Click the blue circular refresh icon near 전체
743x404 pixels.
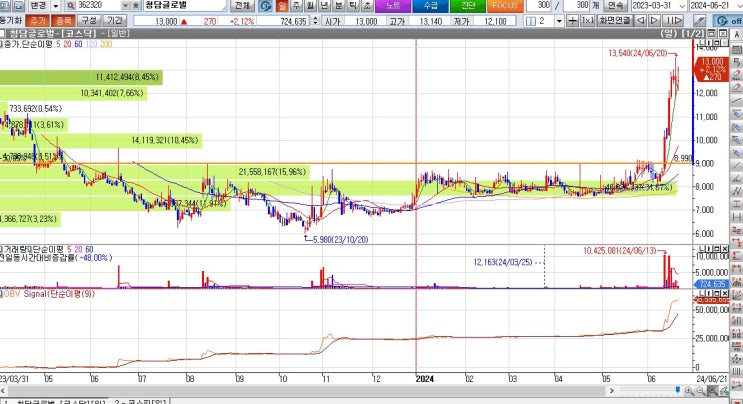click(265, 6)
